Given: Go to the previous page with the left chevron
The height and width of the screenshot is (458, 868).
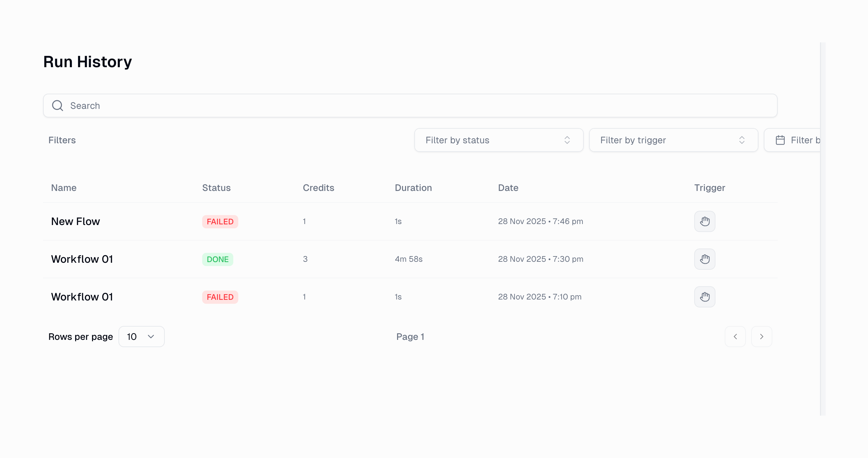Looking at the screenshot, I should 735,336.
